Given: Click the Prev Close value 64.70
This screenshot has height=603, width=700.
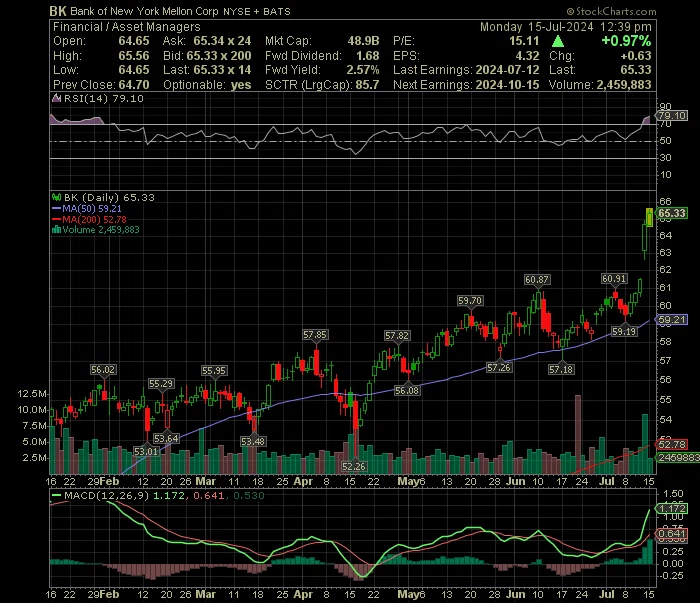Looking at the screenshot, I should [x=134, y=85].
